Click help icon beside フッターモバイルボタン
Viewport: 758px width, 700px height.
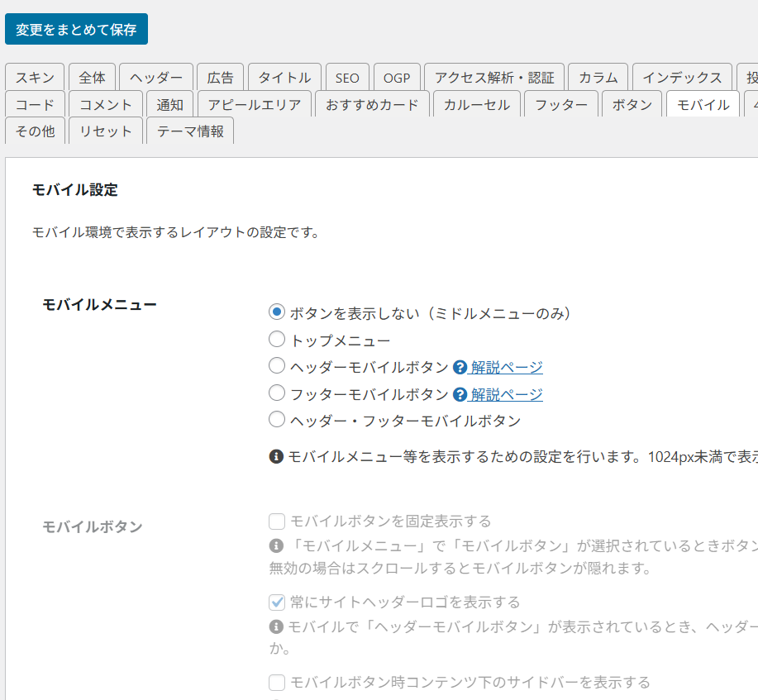(x=460, y=394)
